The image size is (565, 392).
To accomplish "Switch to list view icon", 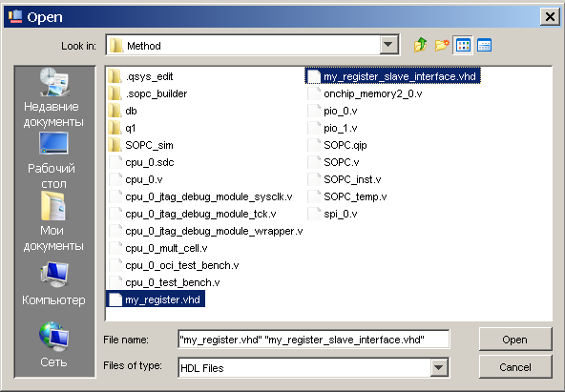I will pos(463,46).
